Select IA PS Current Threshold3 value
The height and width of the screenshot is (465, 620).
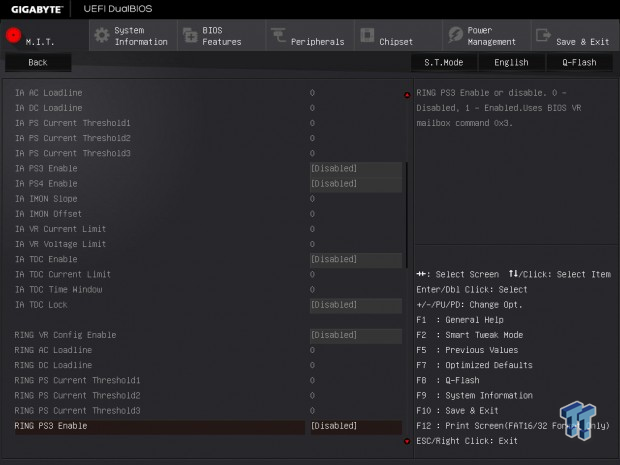point(312,153)
